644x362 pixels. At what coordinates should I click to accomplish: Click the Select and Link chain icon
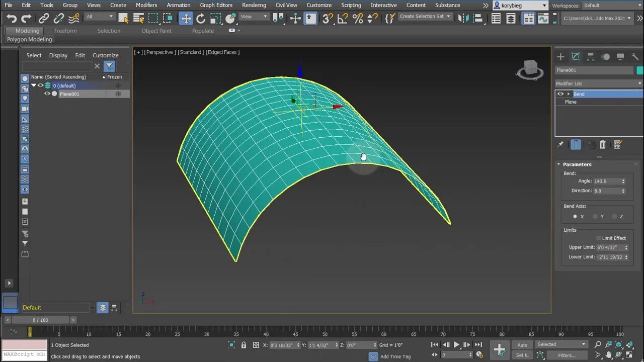[x=44, y=19]
